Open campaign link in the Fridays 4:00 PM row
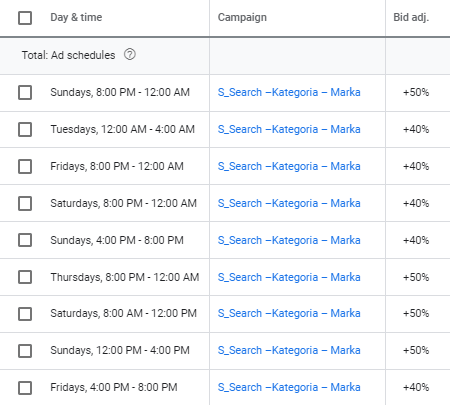The image size is (450, 405). coord(289,387)
